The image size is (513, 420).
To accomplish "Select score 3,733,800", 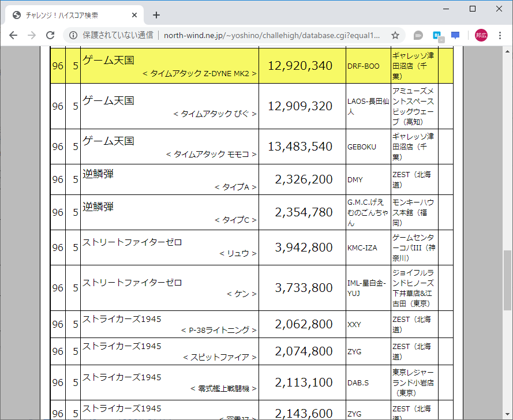I will point(304,287).
